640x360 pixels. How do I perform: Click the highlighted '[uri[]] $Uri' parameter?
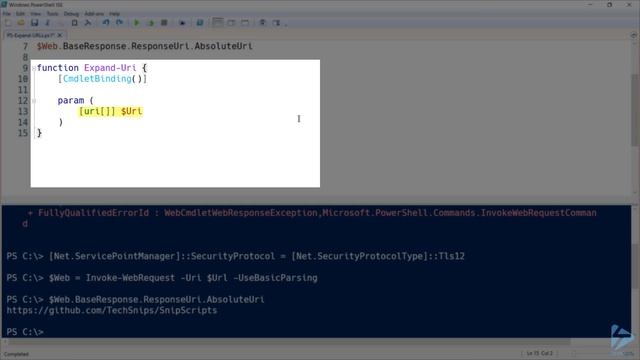(111, 111)
